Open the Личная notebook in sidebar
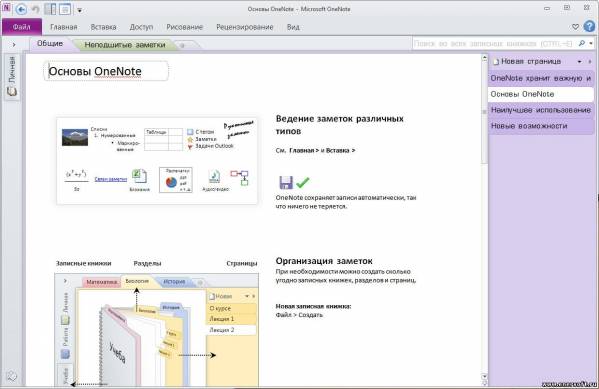The height and width of the screenshot is (389, 599). click(12, 76)
